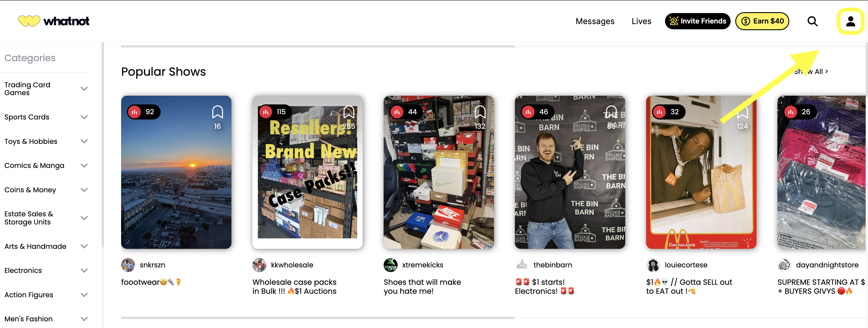868x328 pixels.
Task: Open the sunset skyline show thumbnail
Action: click(176, 172)
